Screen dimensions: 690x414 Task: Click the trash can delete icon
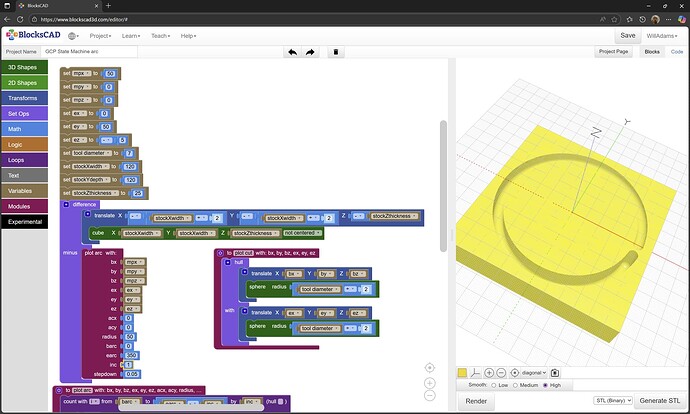pyautogui.click(x=336, y=51)
